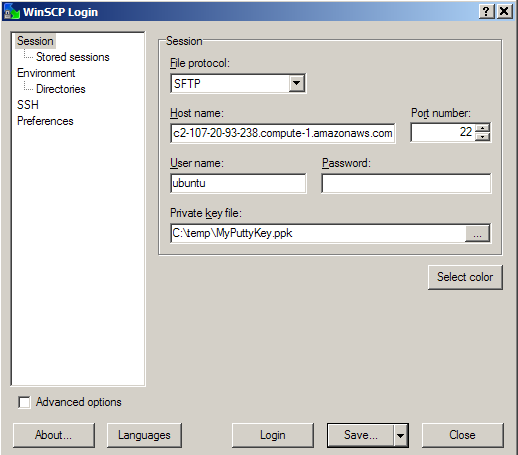518x455 pixels.
Task: Open the Select color button
Action: (465, 277)
